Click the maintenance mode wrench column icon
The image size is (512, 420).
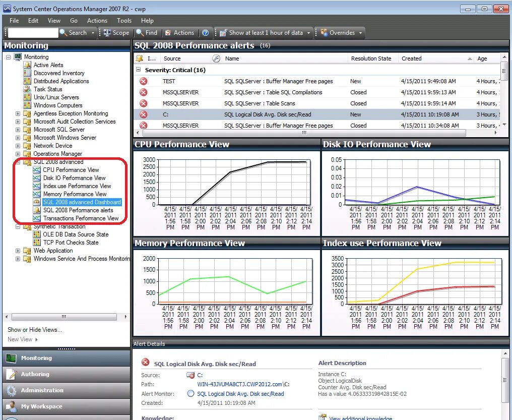point(216,58)
